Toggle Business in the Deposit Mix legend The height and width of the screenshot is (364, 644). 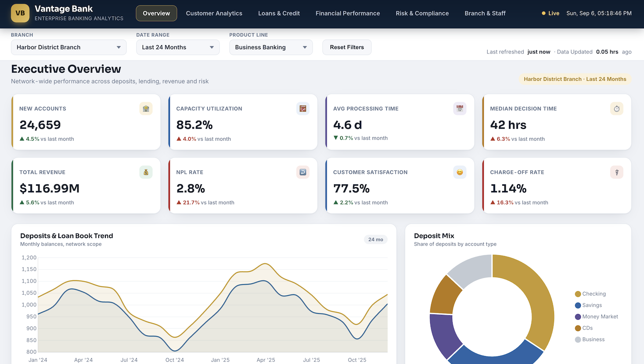coord(590,339)
